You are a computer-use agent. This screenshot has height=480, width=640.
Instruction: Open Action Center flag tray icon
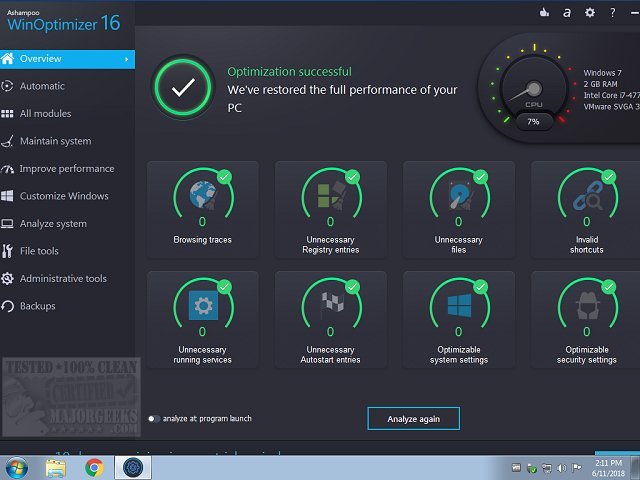[576, 468]
